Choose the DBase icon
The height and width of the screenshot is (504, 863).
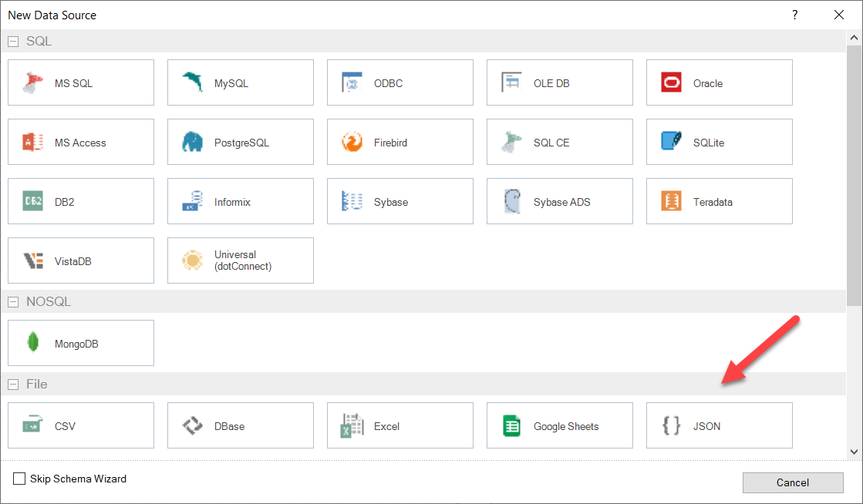[x=192, y=425]
